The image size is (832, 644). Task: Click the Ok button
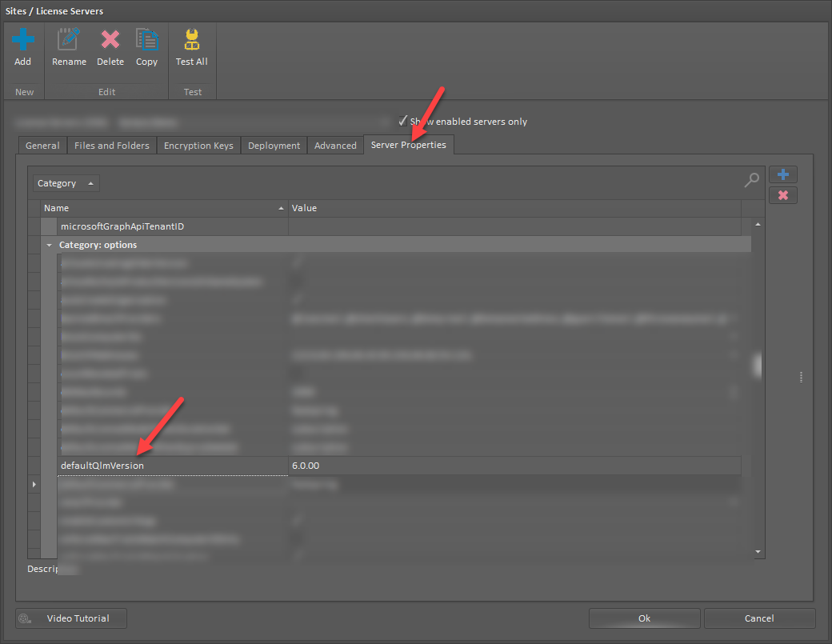(644, 618)
